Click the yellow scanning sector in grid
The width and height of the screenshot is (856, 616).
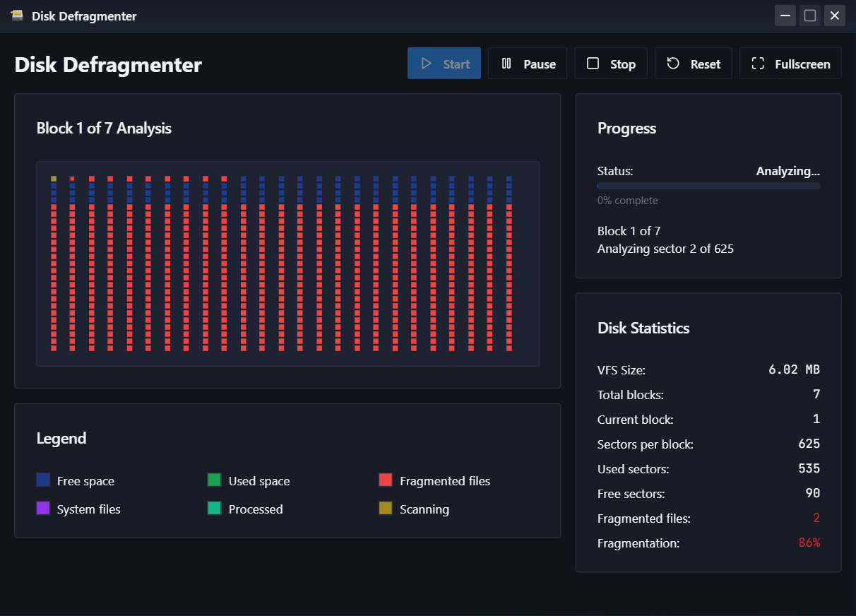click(54, 179)
